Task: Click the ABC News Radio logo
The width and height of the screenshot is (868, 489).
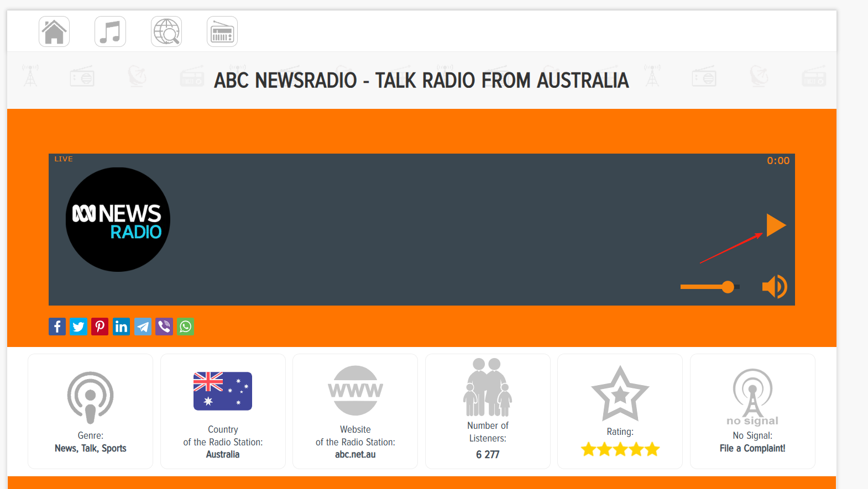Action: (x=118, y=219)
